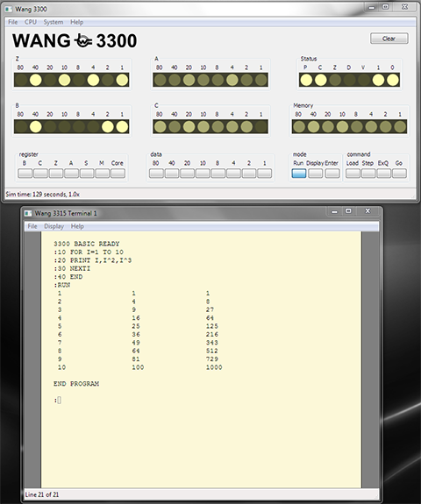
Task: Open the File menu in Wang 3300
Action: (12, 22)
